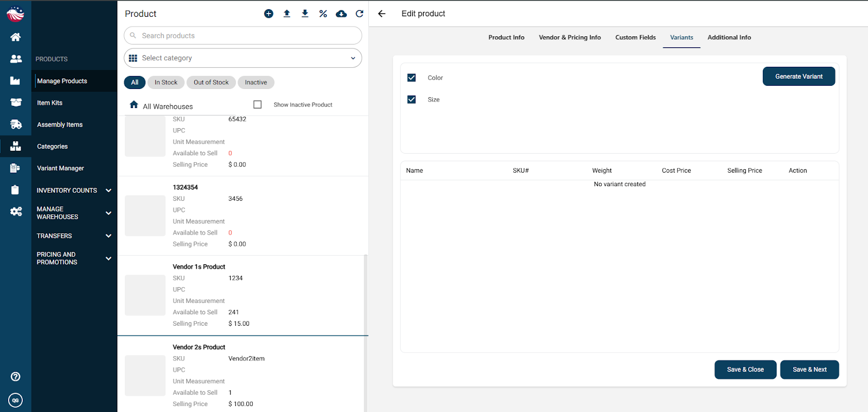This screenshot has height=412, width=868.
Task: Open the Select category dropdown
Action: [x=242, y=58]
